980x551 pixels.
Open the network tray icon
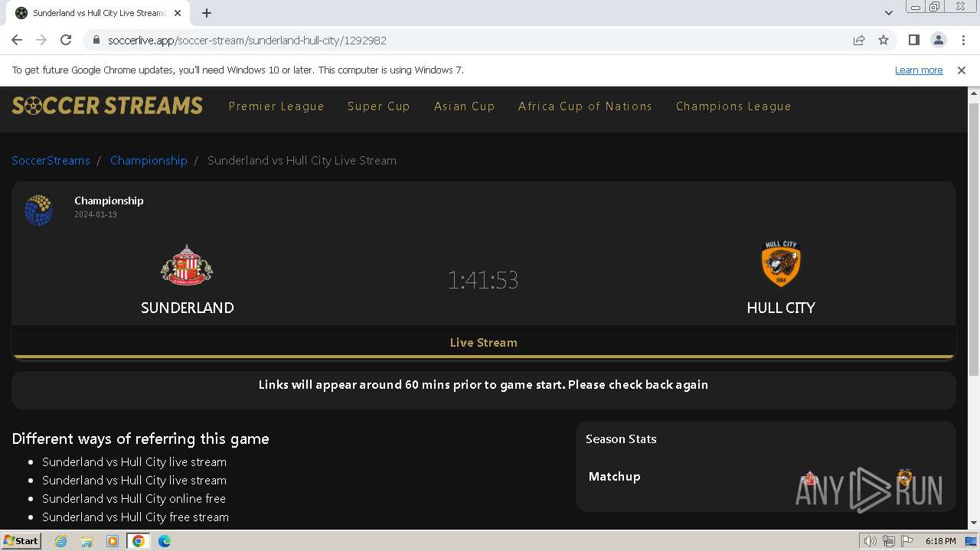coord(889,541)
